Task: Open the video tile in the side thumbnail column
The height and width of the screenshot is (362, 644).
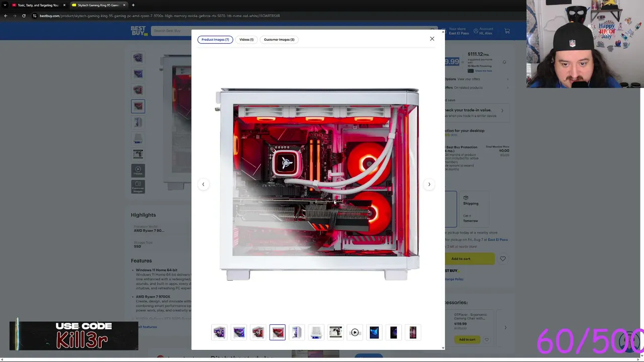Action: click(x=138, y=170)
